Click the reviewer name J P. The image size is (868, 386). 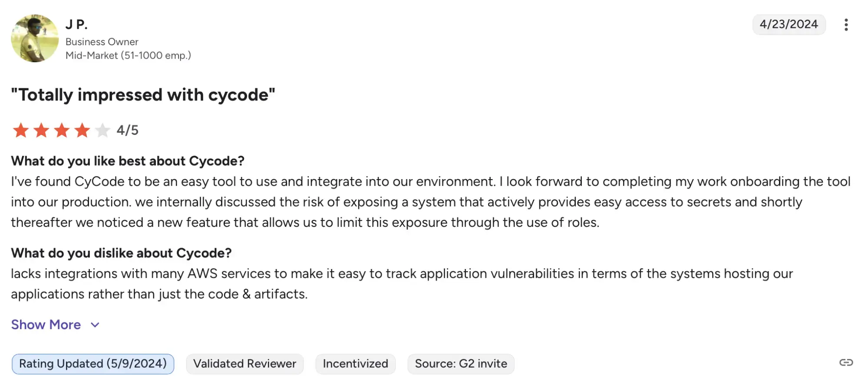point(76,24)
